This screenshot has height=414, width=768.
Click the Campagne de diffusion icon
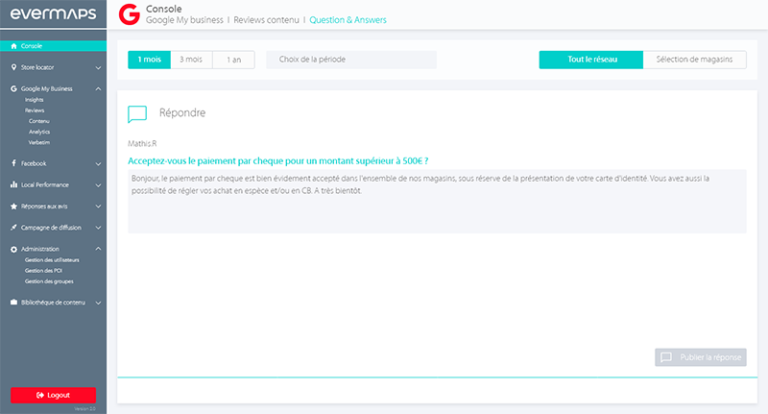[x=14, y=227]
